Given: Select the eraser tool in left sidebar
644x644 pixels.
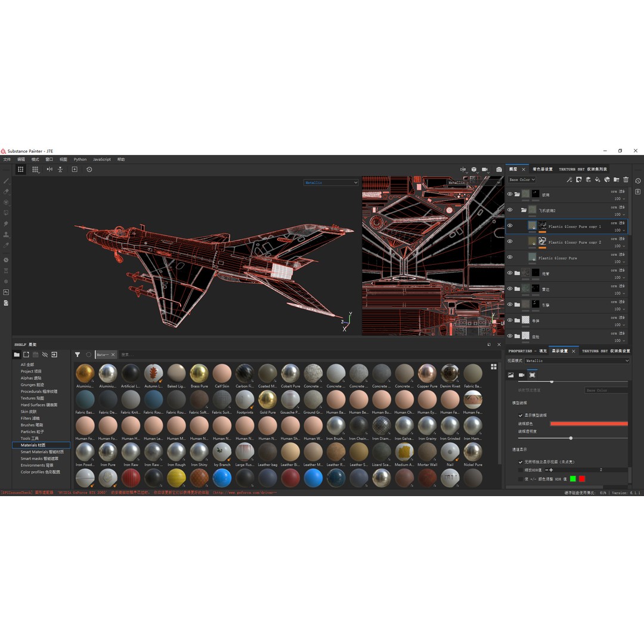Looking at the screenshot, I should coord(6,191).
